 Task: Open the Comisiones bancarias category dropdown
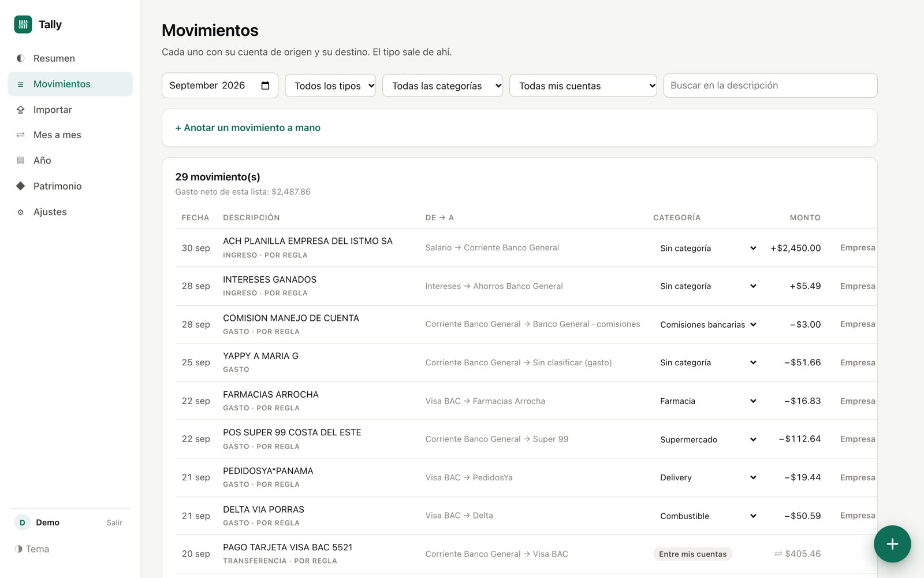click(708, 325)
